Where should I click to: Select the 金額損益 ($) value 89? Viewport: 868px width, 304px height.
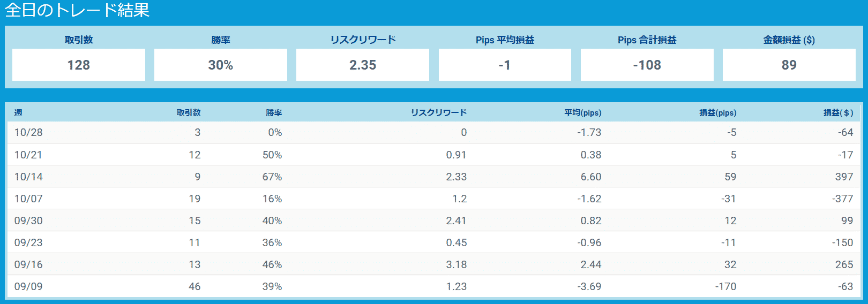click(789, 65)
